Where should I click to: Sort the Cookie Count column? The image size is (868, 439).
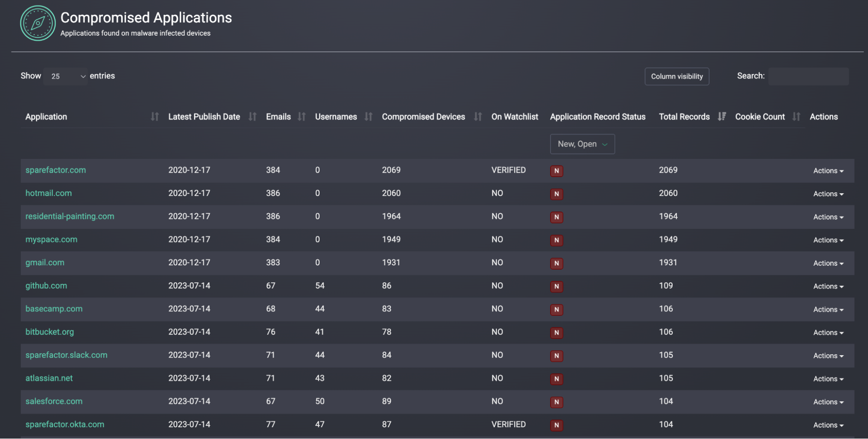tap(796, 116)
